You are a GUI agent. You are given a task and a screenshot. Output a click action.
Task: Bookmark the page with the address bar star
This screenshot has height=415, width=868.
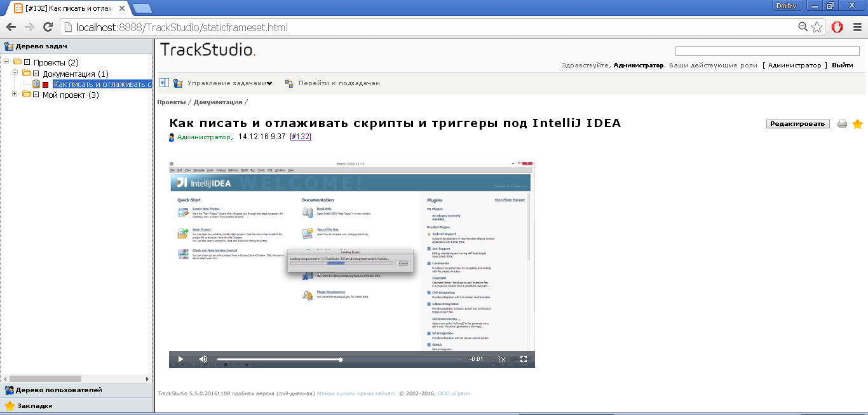click(x=817, y=27)
